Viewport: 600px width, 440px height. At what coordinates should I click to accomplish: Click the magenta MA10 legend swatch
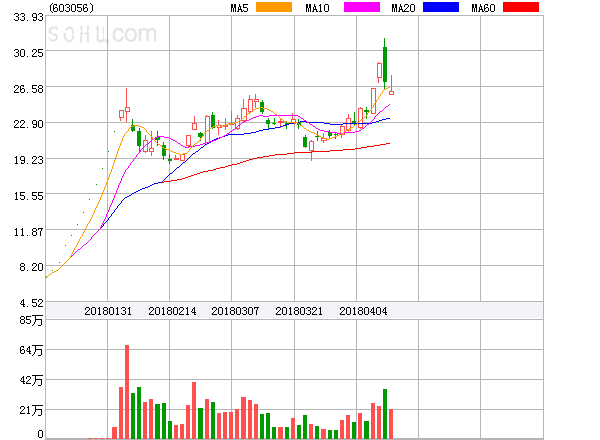tap(362, 7)
